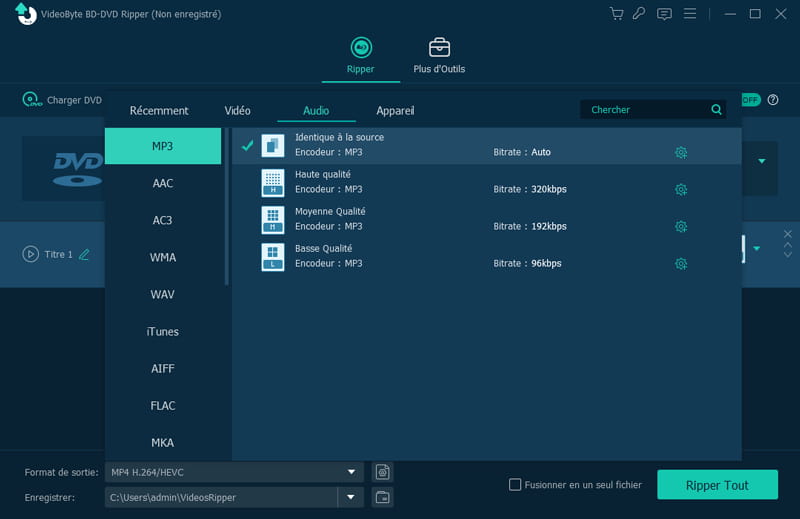Expand the Format de sortie dropdown
This screenshot has width=800, height=519.
pyautogui.click(x=351, y=472)
